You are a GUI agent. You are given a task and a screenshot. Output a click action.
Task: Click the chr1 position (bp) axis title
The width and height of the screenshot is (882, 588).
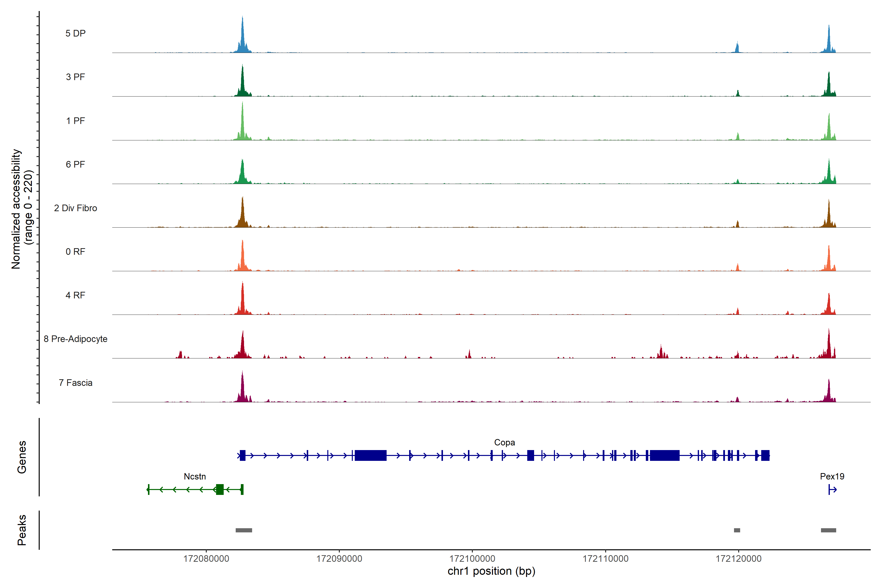[x=491, y=571]
